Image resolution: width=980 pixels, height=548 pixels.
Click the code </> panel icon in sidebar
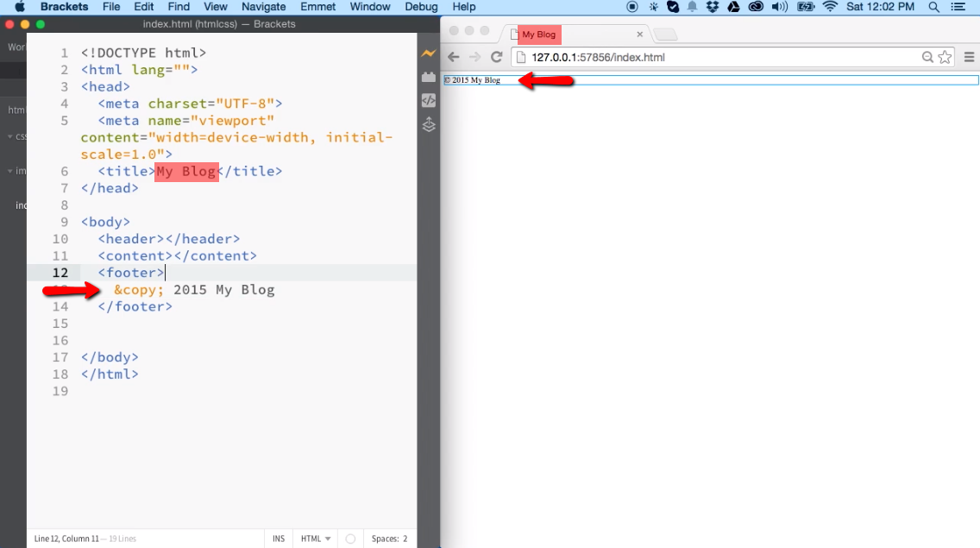429,99
